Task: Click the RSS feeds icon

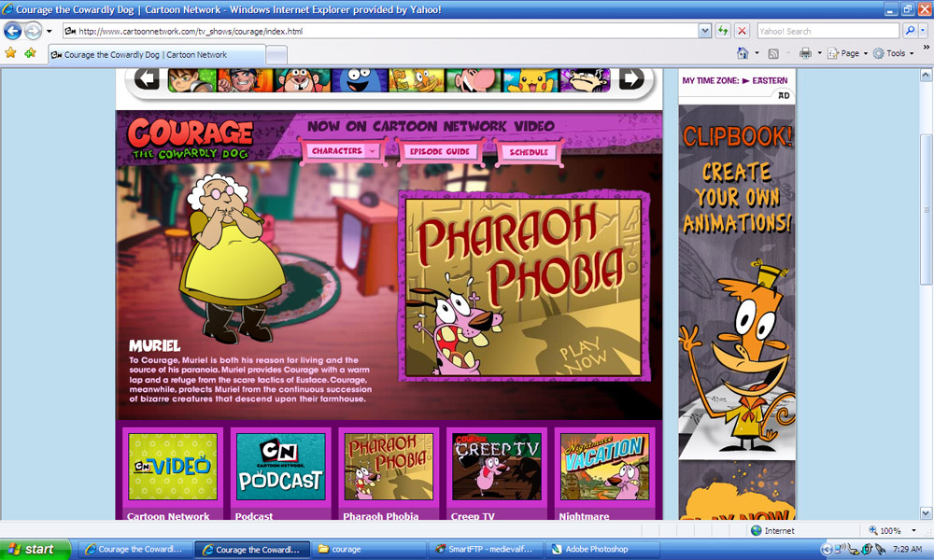Action: pyautogui.click(x=773, y=53)
